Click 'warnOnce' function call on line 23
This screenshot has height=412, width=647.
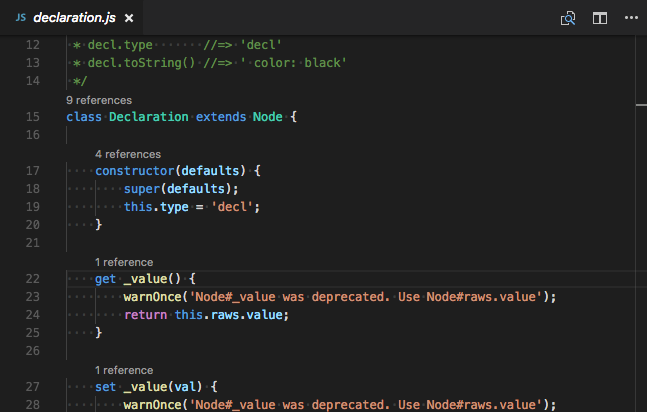click(x=153, y=297)
